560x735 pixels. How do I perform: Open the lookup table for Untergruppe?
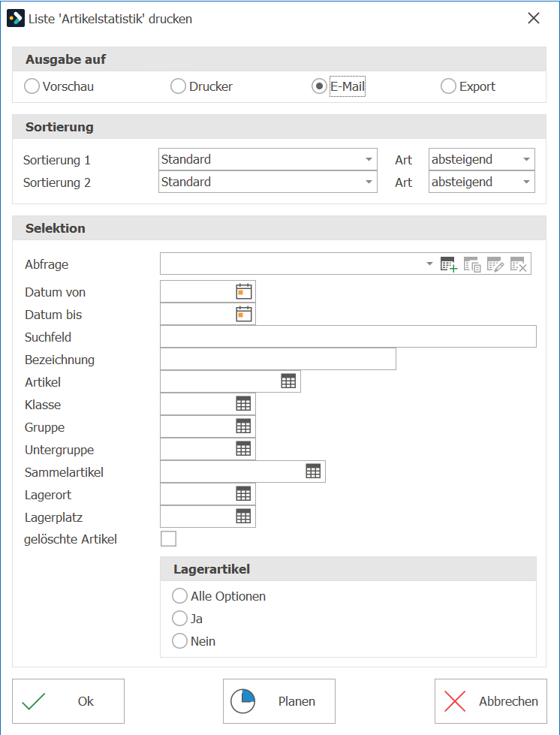(x=244, y=449)
